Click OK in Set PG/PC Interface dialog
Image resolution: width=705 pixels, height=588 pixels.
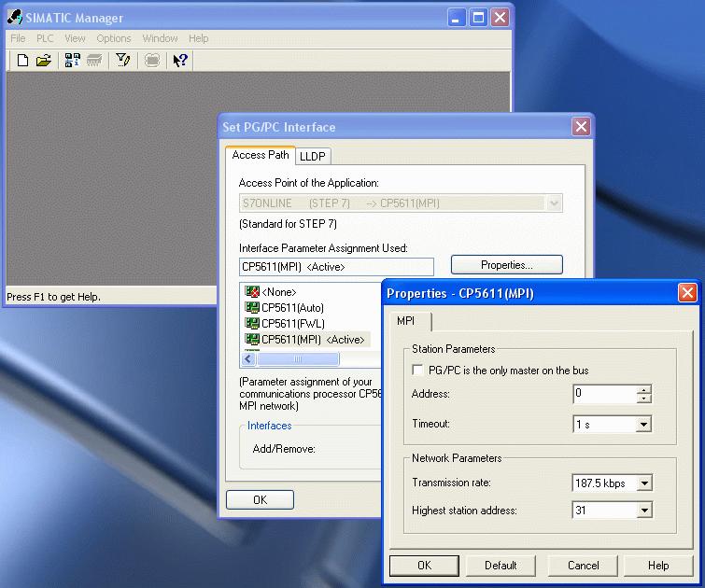pos(260,500)
